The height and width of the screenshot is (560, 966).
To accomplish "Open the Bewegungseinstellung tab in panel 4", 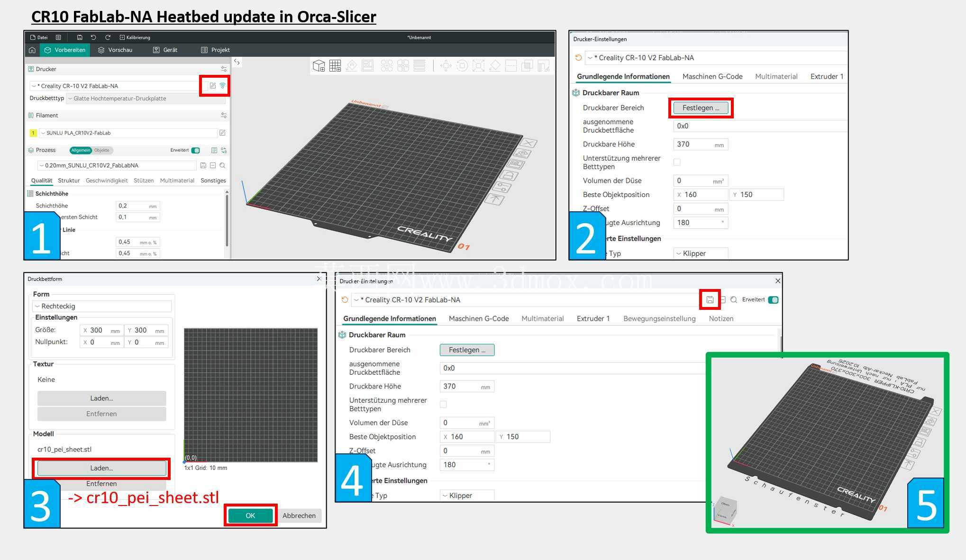I will pos(659,318).
